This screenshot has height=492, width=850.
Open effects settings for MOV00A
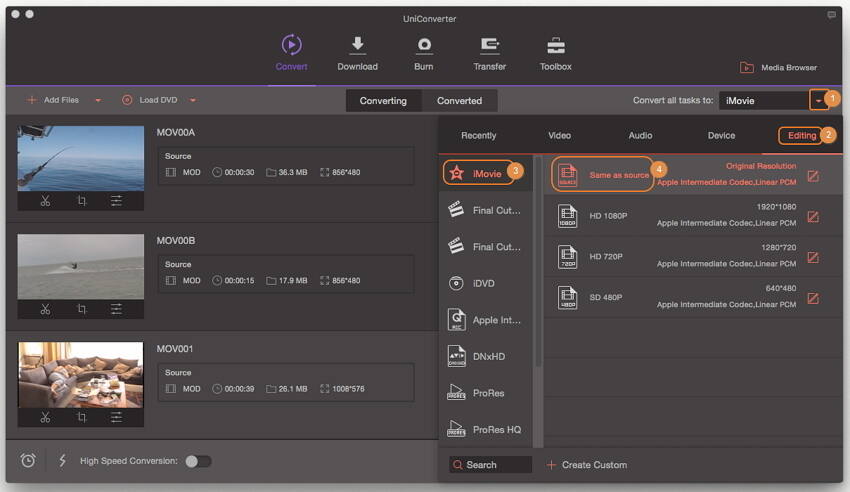tap(116, 201)
